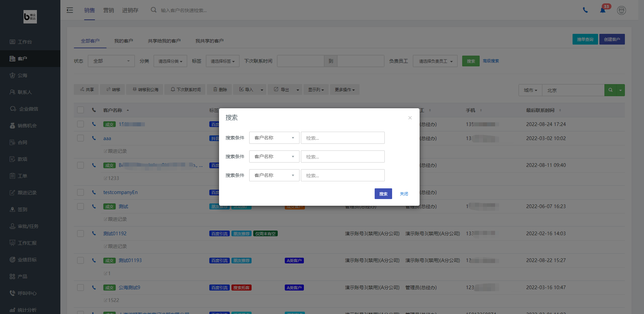Switch to the 营销 top tab
Screen dimensions: 644x314
point(108,10)
